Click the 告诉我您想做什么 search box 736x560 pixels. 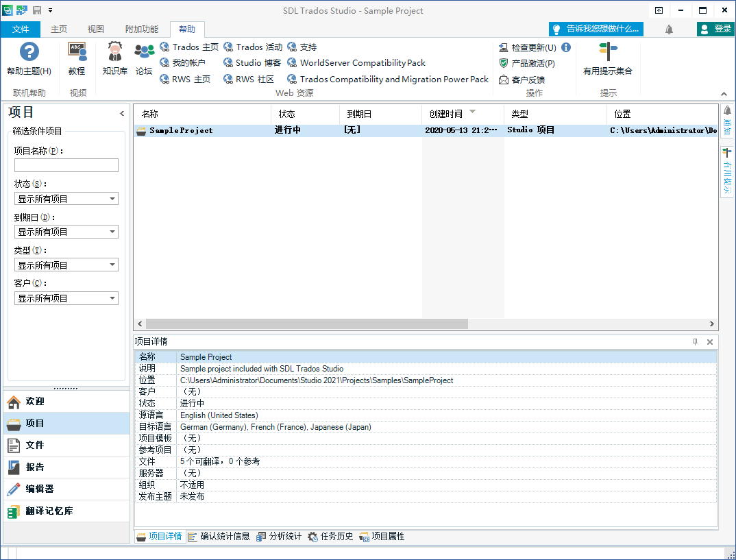pyautogui.click(x=596, y=29)
